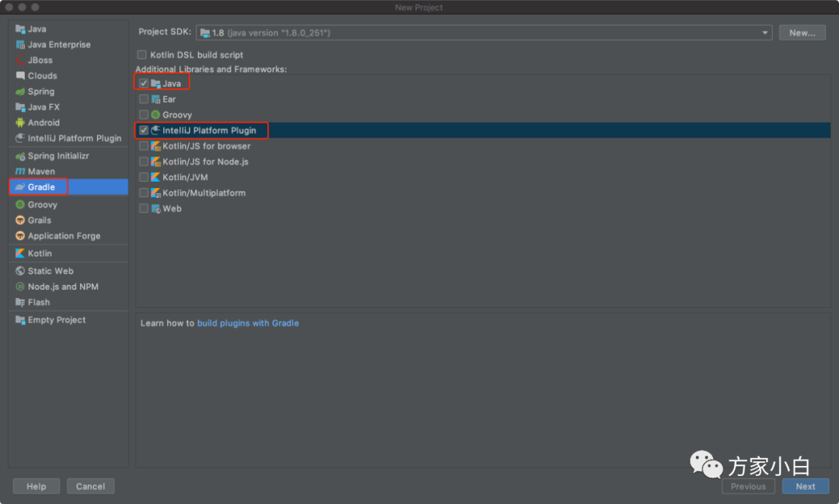The image size is (839, 504).
Task: Choose the Application Forge icon
Action: point(20,235)
